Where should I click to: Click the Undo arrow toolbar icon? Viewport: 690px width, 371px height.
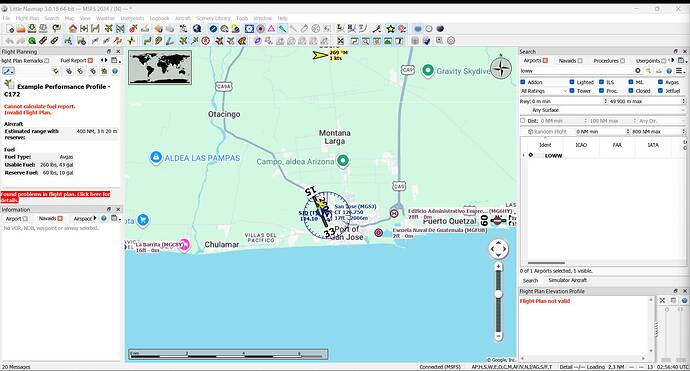coord(10,40)
